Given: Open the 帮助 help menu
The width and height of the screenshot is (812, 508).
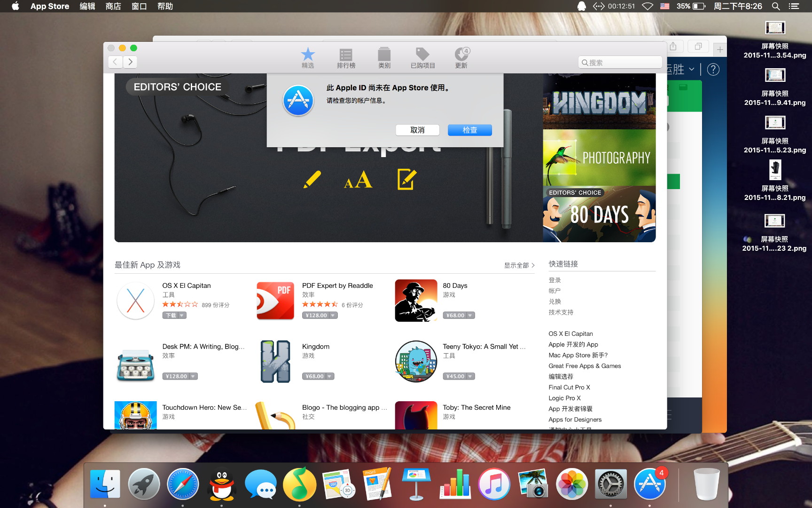Looking at the screenshot, I should point(165,6).
